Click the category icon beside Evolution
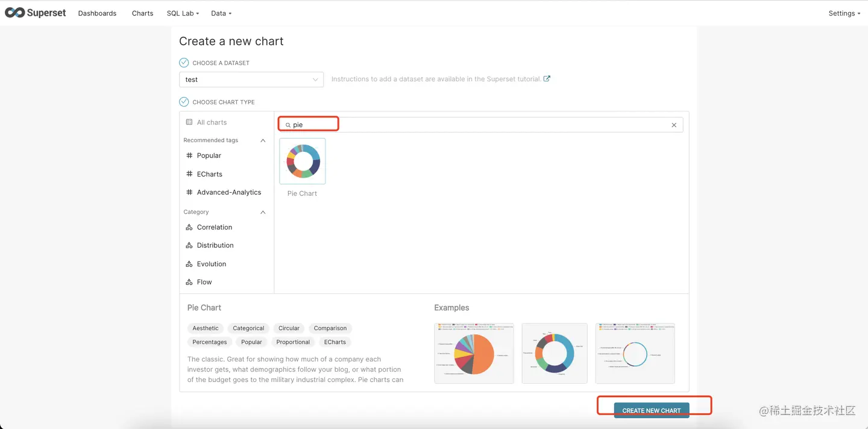The height and width of the screenshot is (429, 868). coord(189,264)
